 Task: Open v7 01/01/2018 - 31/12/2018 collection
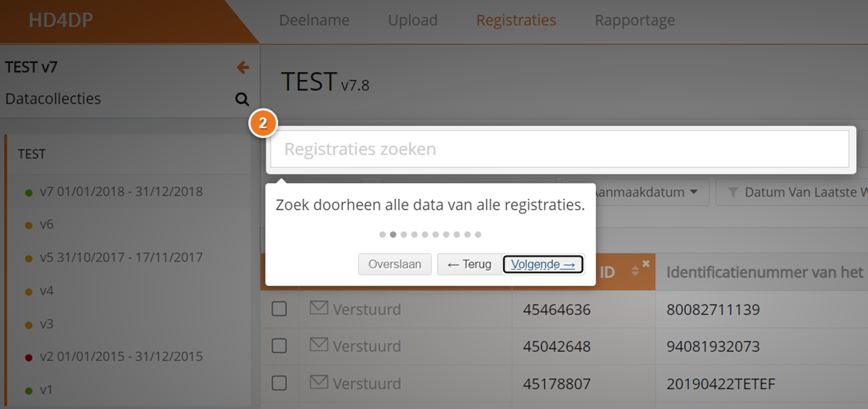click(121, 191)
